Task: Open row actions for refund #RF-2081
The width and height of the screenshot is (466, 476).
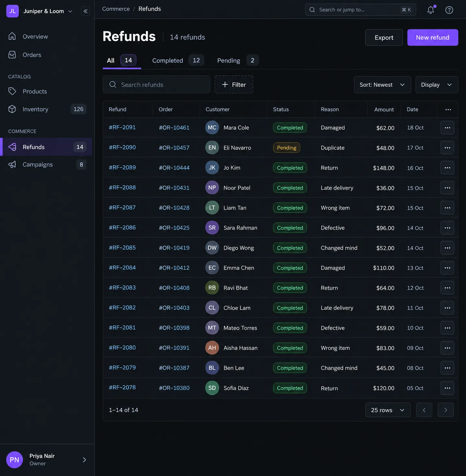Action: coord(447,328)
